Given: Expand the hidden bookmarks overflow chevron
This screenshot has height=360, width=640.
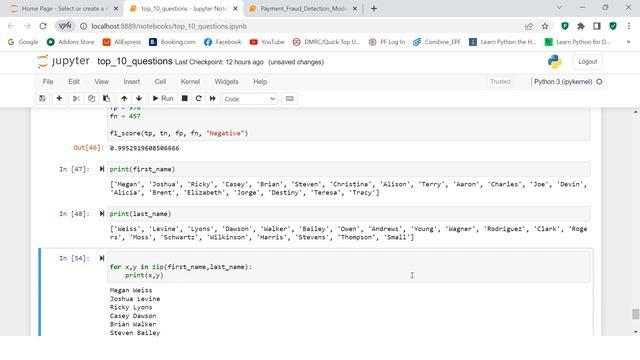Looking at the screenshot, I should click(628, 42).
